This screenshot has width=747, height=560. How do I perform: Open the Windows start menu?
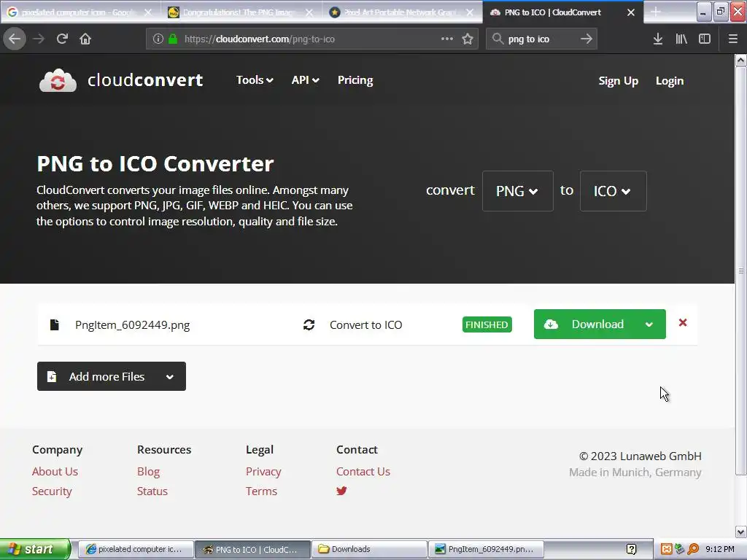coord(35,549)
